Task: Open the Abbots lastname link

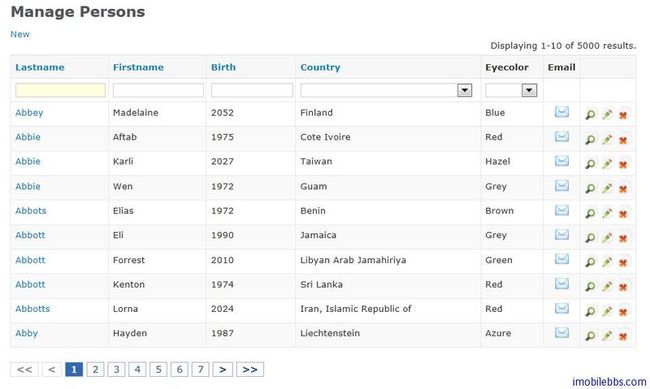Action: click(x=31, y=211)
